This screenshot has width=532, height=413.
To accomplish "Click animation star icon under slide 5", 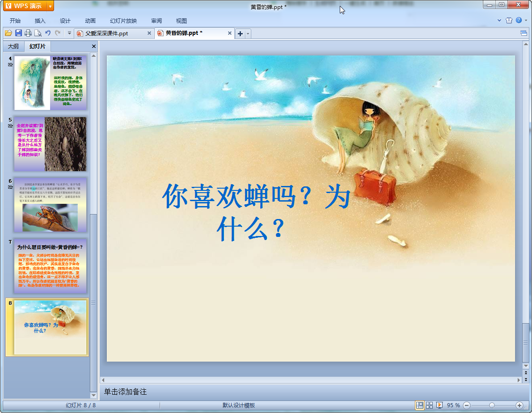I will [10, 126].
